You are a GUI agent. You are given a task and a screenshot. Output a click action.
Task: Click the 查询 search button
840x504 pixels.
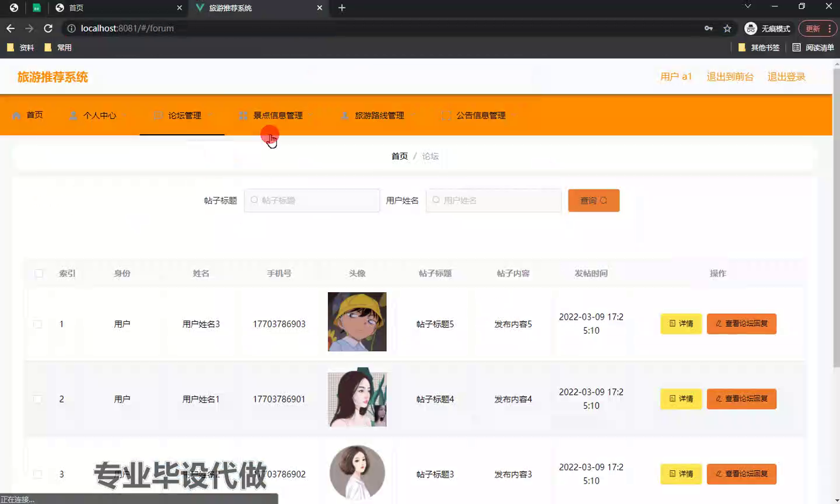[594, 200]
